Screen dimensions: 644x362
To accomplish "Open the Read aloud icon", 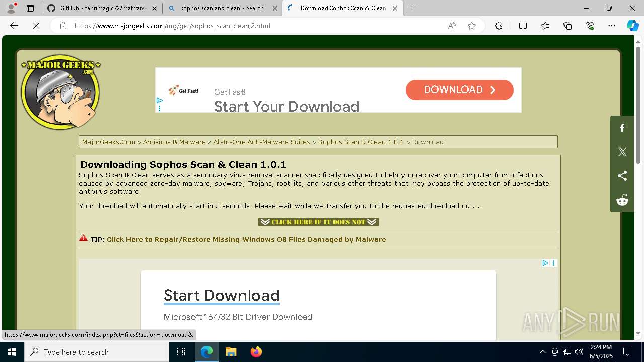I will click(x=452, y=26).
